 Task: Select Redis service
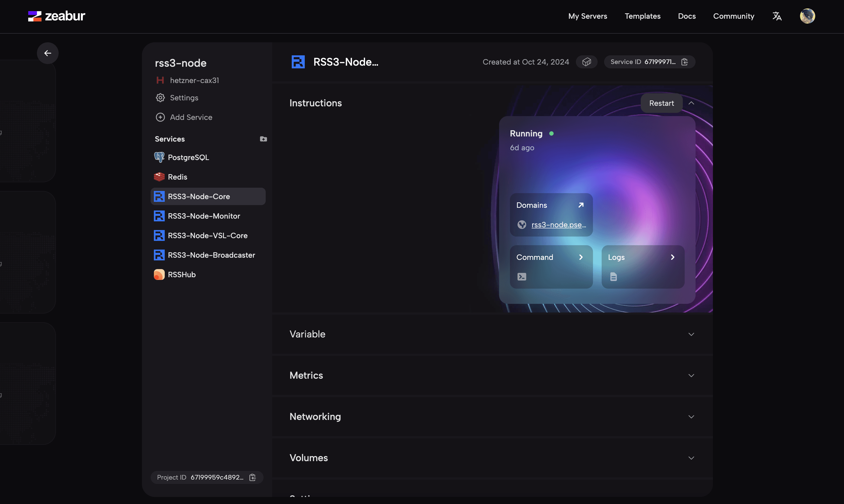(x=208, y=177)
